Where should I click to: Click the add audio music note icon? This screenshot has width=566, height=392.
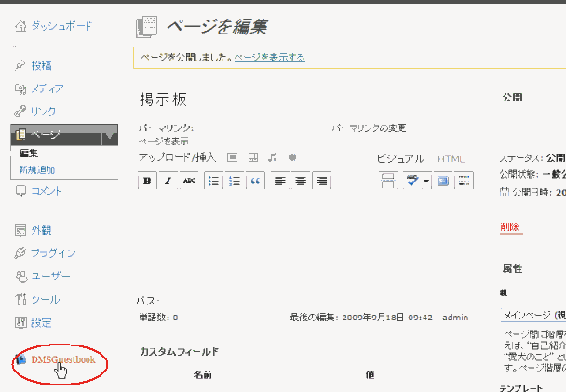[x=273, y=157]
